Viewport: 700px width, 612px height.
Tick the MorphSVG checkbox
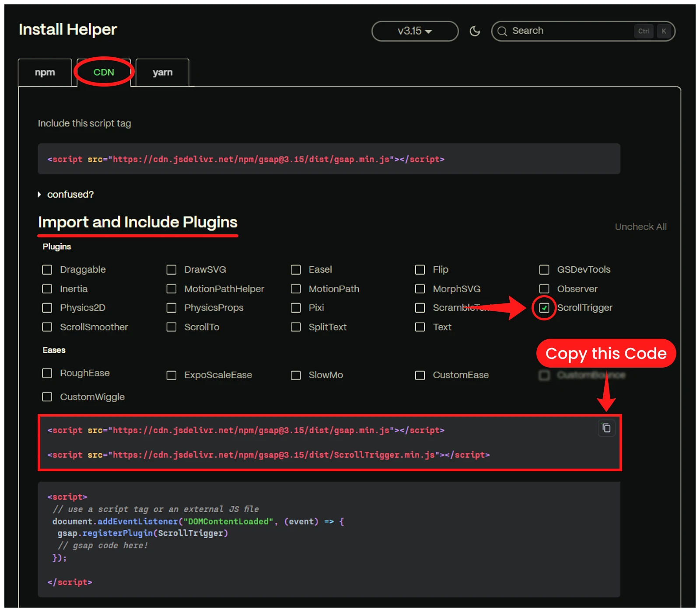coord(420,289)
